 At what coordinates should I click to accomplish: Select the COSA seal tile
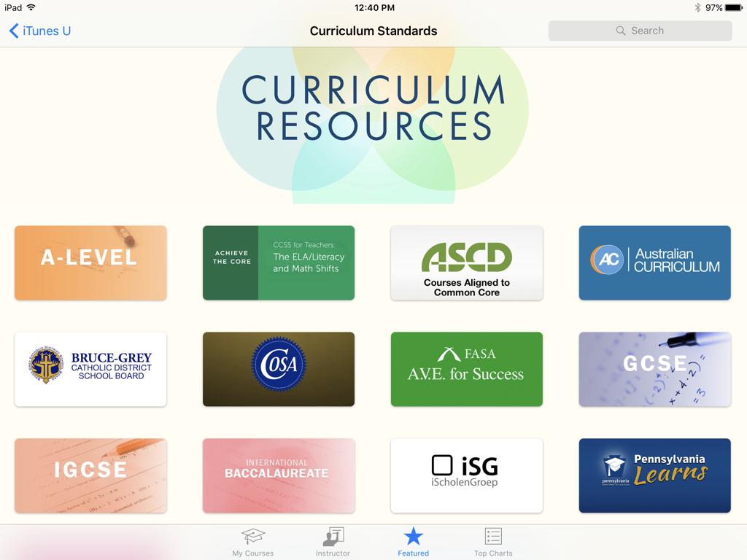pyautogui.click(x=279, y=369)
